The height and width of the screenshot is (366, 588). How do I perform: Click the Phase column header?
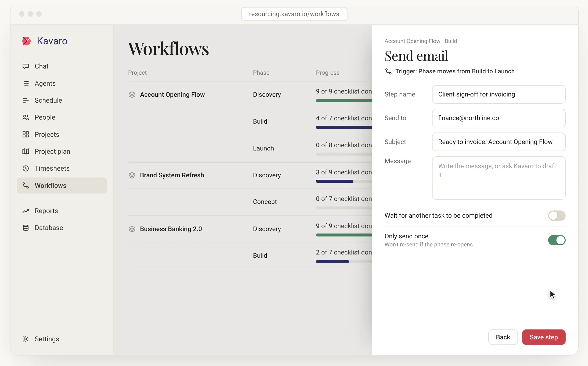pos(261,73)
